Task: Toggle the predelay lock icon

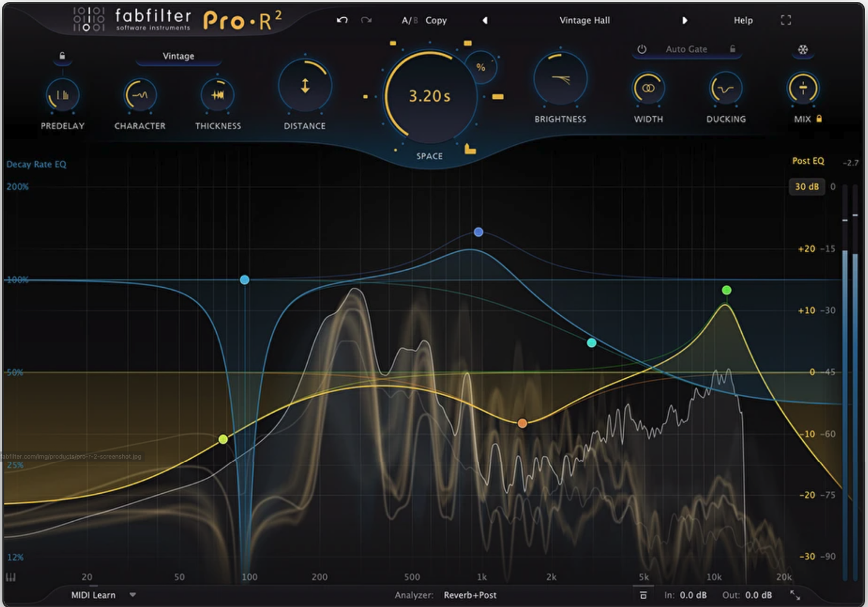Action: tap(62, 56)
